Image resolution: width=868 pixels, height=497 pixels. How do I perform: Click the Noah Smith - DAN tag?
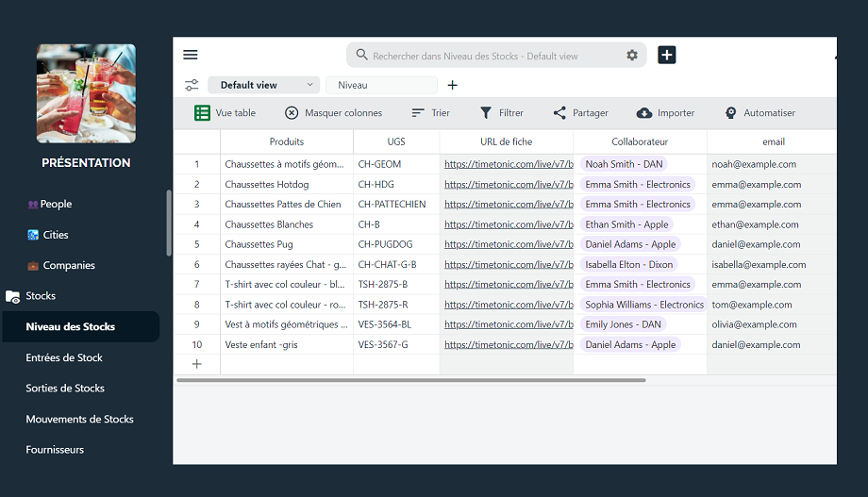[624, 164]
